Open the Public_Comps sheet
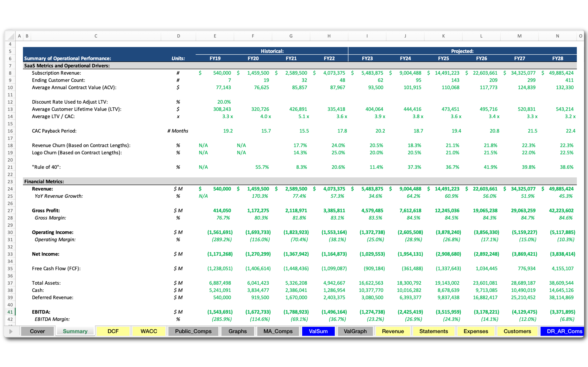The height and width of the screenshot is (367, 588). click(x=193, y=331)
